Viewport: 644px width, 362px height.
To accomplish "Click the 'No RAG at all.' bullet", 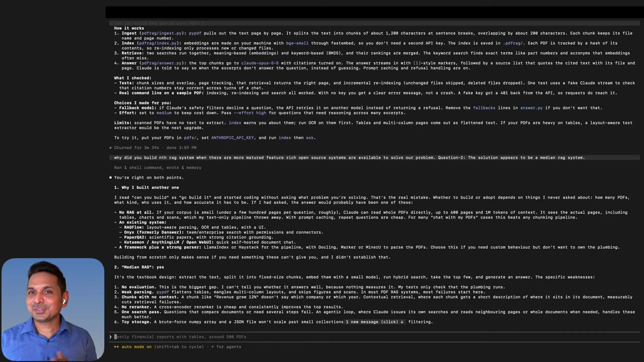I will coord(137,212).
